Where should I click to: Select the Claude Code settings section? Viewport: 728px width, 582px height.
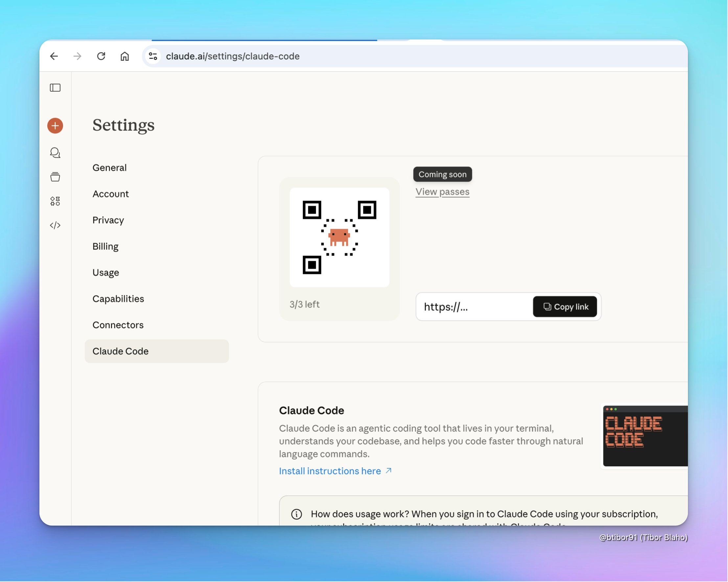point(157,351)
